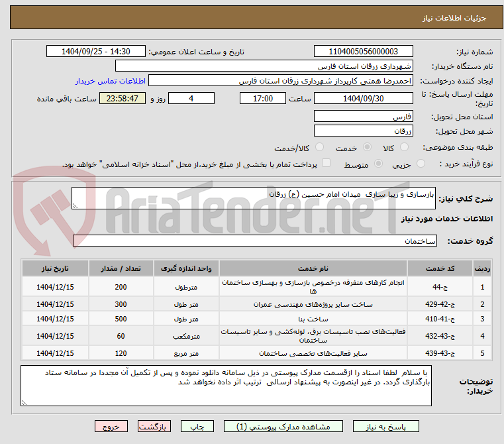Image resolution: width=504 pixels, height=444 pixels.
Task: Click quantity cell showing 300
Action: pos(121,304)
